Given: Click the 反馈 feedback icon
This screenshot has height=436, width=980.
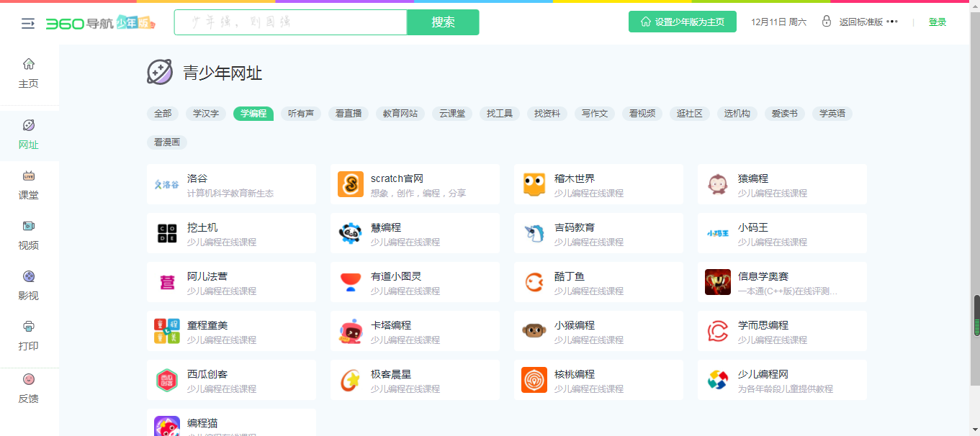Looking at the screenshot, I should coord(29,379).
